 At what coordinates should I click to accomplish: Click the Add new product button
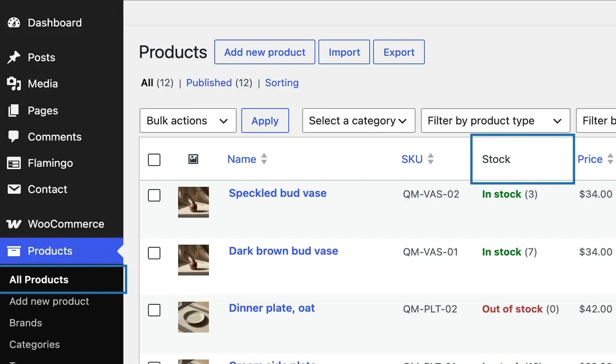265,52
